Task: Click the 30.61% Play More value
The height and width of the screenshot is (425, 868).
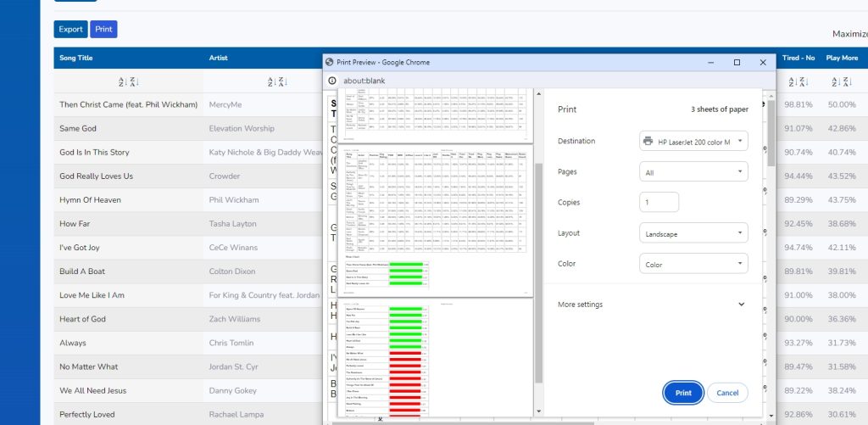Action: [842, 414]
